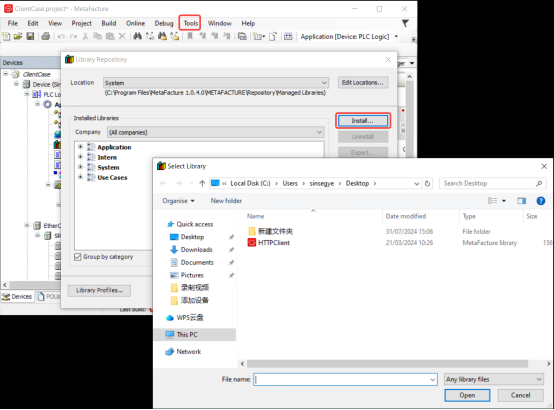Select the HTTPClient library file

click(x=273, y=242)
